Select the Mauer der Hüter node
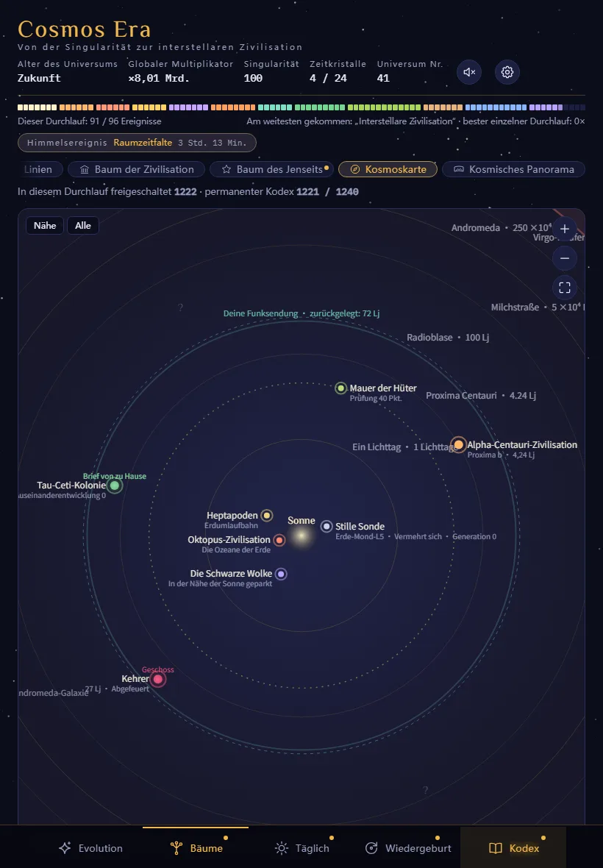603x868 pixels. (340, 388)
